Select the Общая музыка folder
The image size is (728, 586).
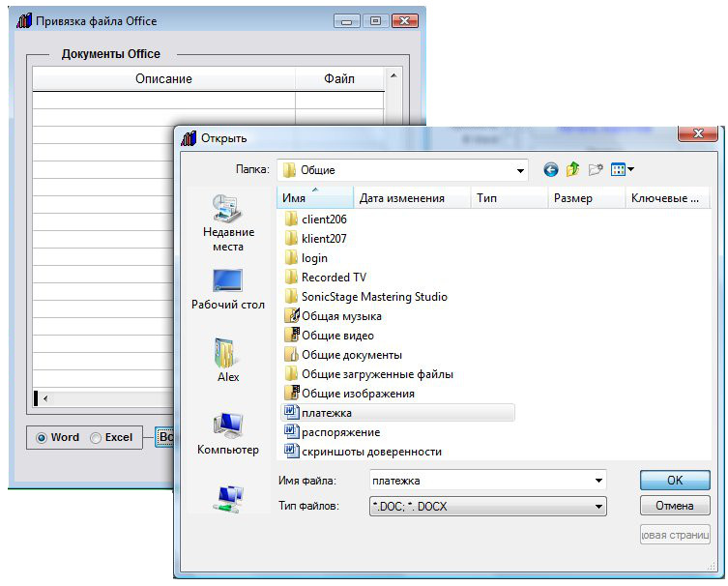coord(333,316)
